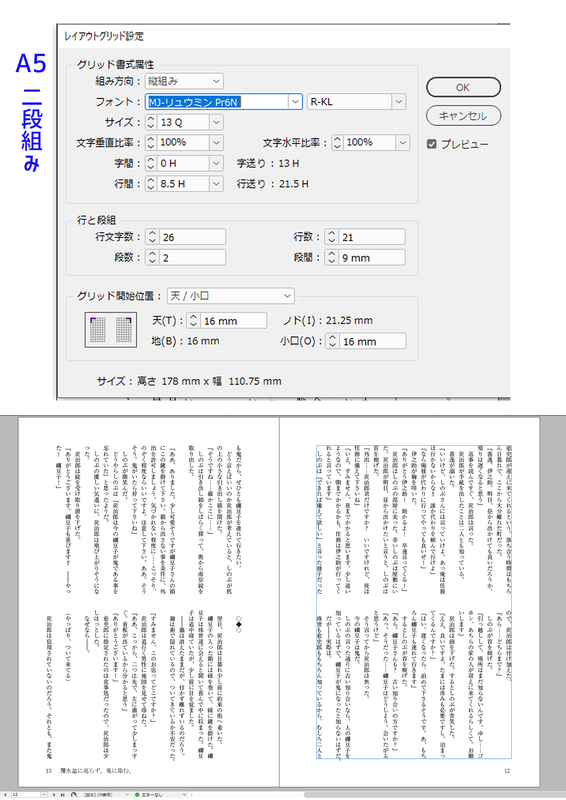The height and width of the screenshot is (800, 566).
Task: Click the 字間 field showing 0 H
Action: [183, 163]
